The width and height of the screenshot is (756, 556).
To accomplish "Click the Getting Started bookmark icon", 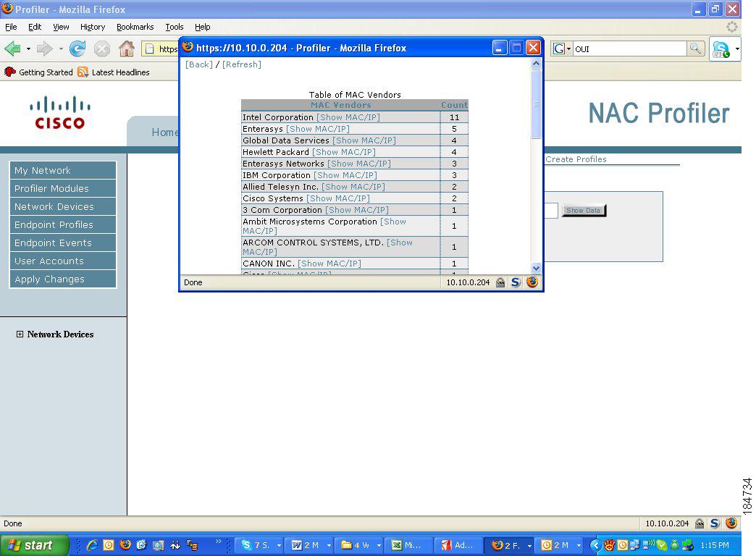I will pos(9,72).
